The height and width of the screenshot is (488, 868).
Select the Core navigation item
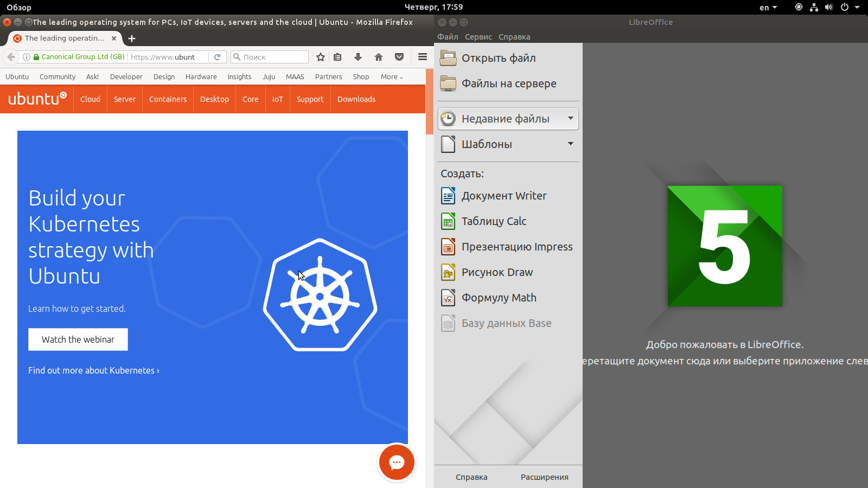pyautogui.click(x=251, y=99)
